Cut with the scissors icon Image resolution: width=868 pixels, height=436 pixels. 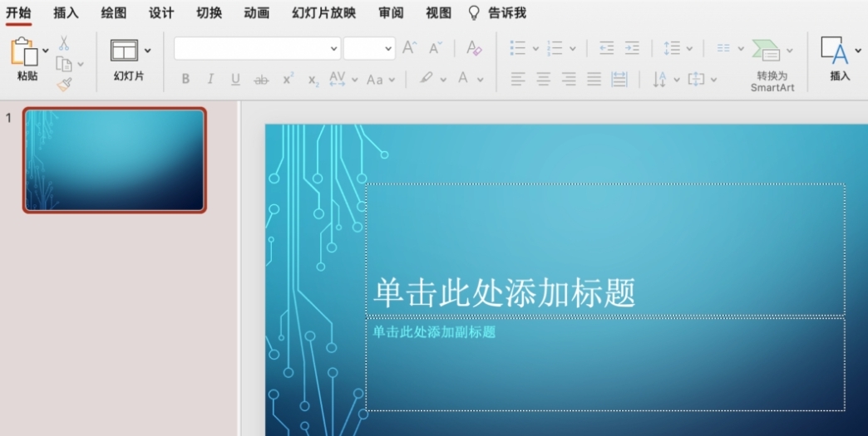coord(64,43)
